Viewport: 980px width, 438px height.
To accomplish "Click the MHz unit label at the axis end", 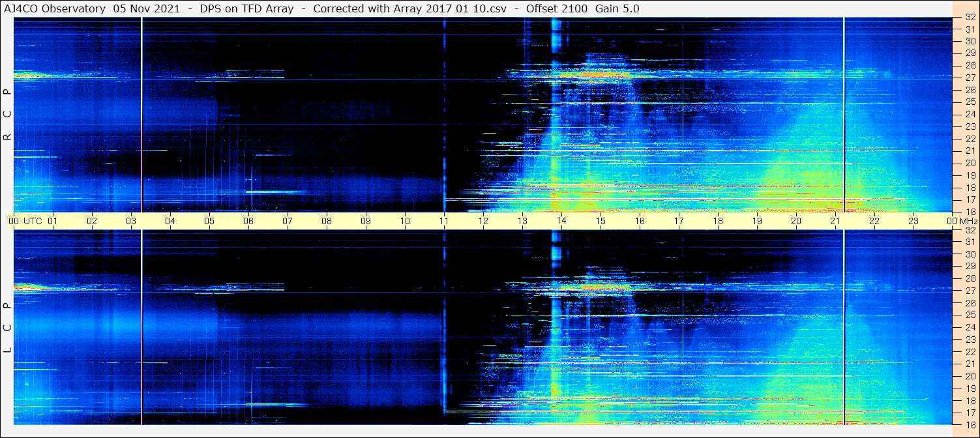I will [968, 221].
